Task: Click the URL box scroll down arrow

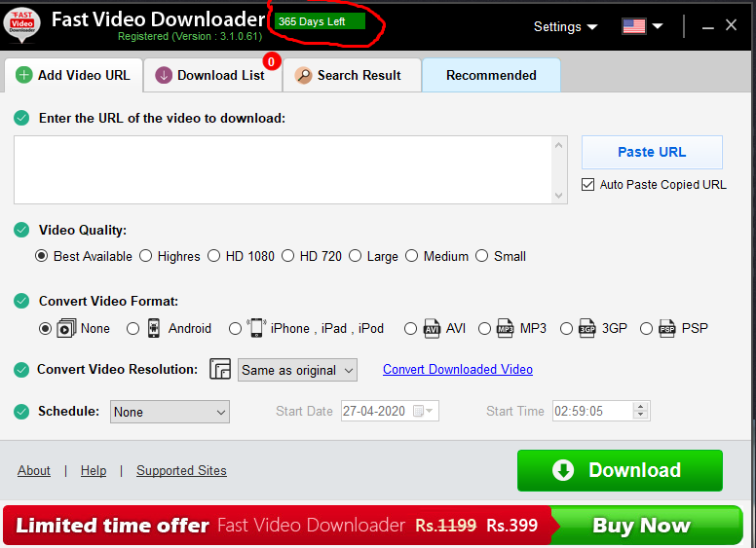Action: pyautogui.click(x=559, y=196)
